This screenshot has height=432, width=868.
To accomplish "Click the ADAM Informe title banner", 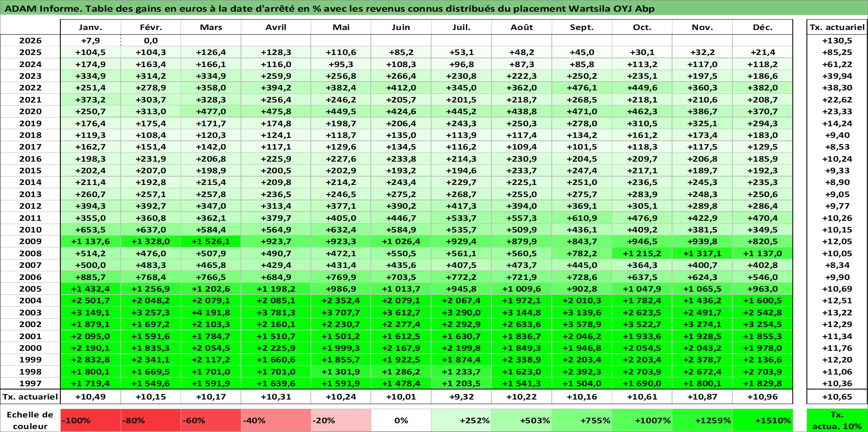I will pyautogui.click(x=434, y=8).
